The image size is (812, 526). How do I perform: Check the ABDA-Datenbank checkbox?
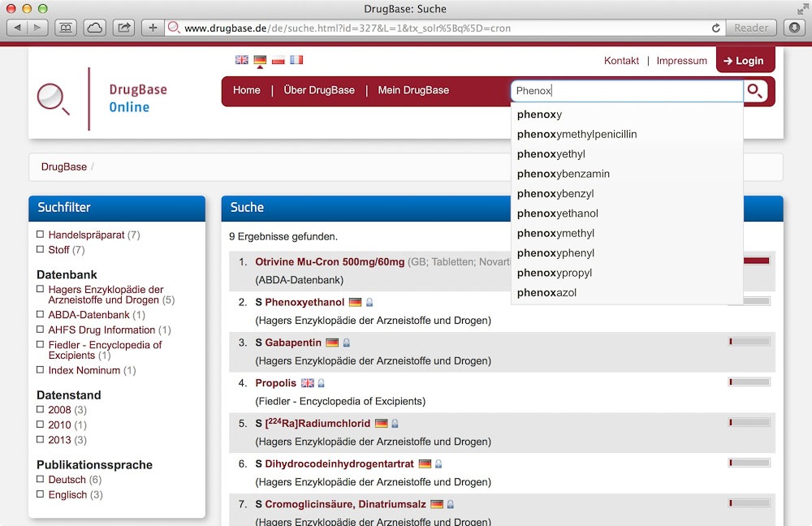pos(41,314)
